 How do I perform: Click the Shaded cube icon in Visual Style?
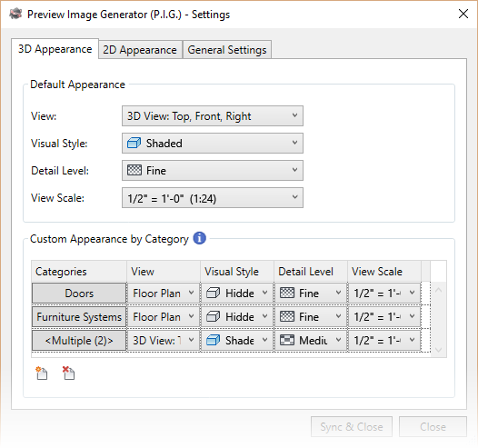134,143
